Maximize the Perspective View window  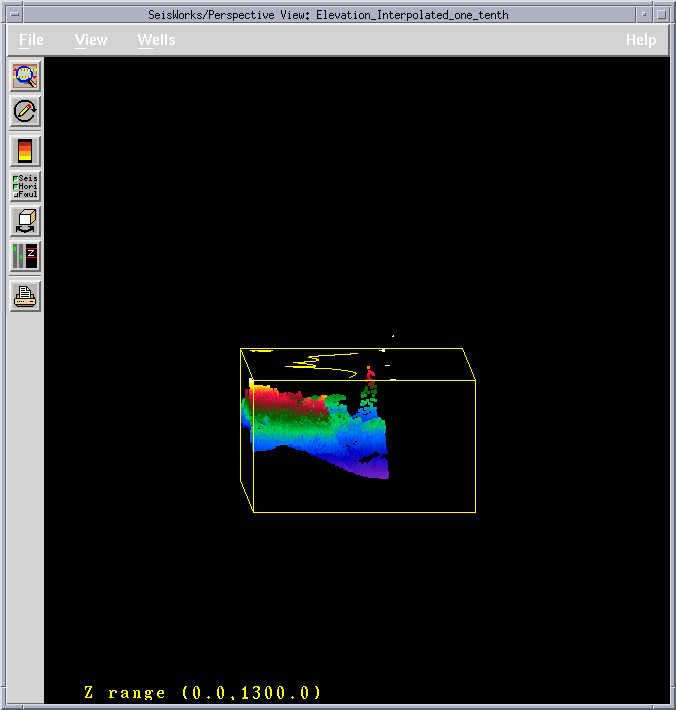point(663,14)
